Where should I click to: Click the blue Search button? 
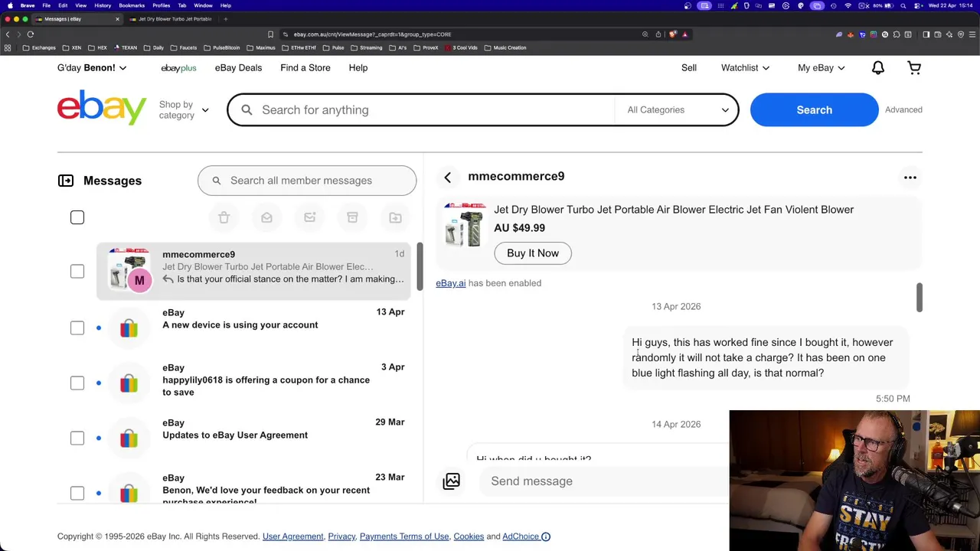(814, 110)
